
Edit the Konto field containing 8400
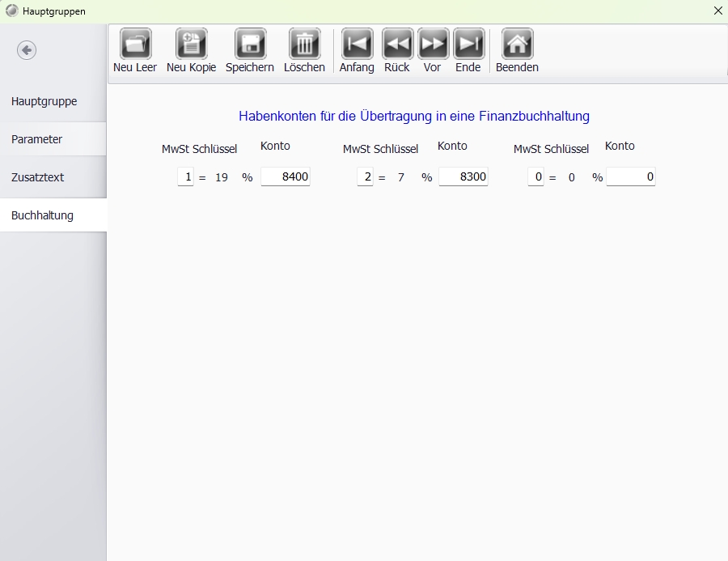click(286, 176)
